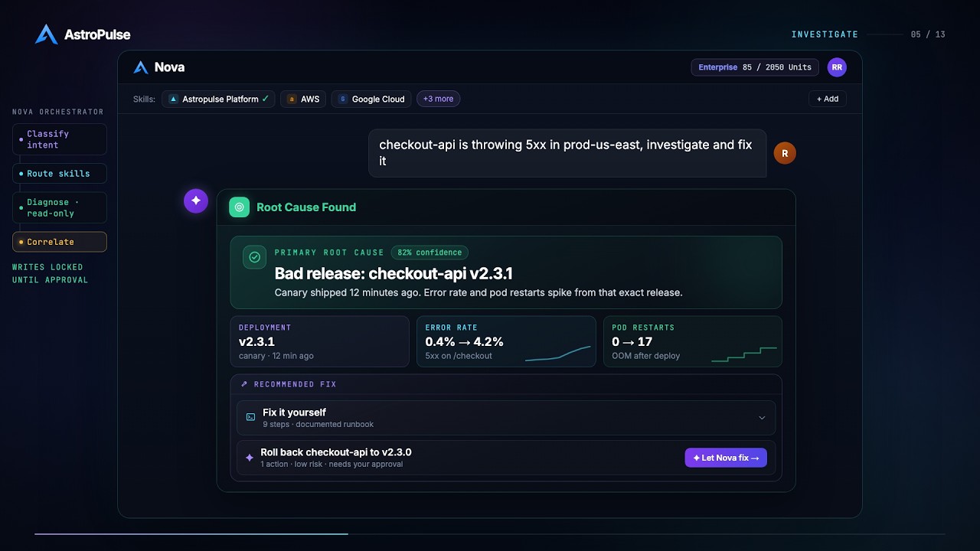Click the wrench icon next to Recommended Fix
Screen dimensions: 980x551
point(244,384)
